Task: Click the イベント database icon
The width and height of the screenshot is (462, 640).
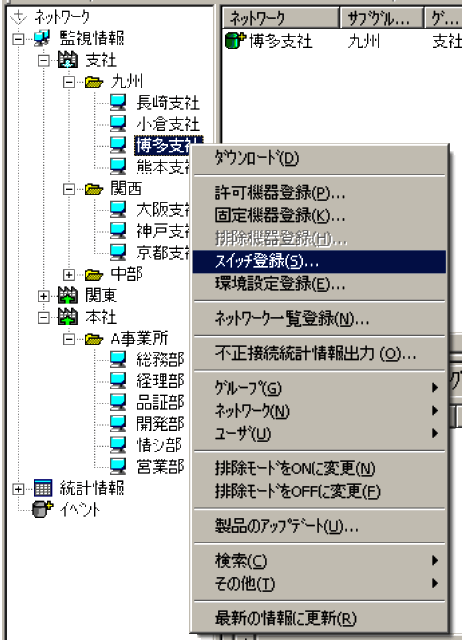Action: tap(43, 509)
